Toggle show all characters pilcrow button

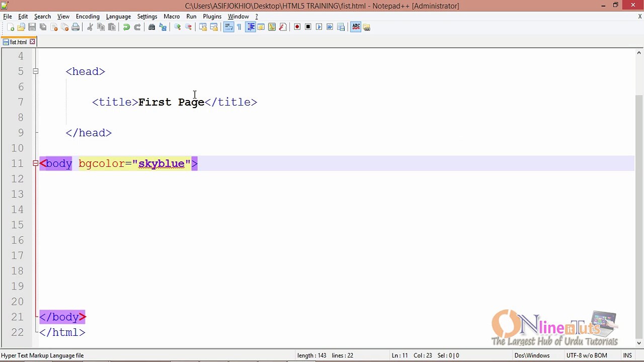pos(239,27)
